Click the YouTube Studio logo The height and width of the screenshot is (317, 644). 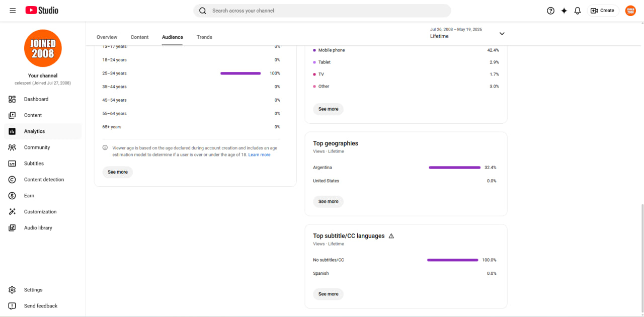[42, 11]
